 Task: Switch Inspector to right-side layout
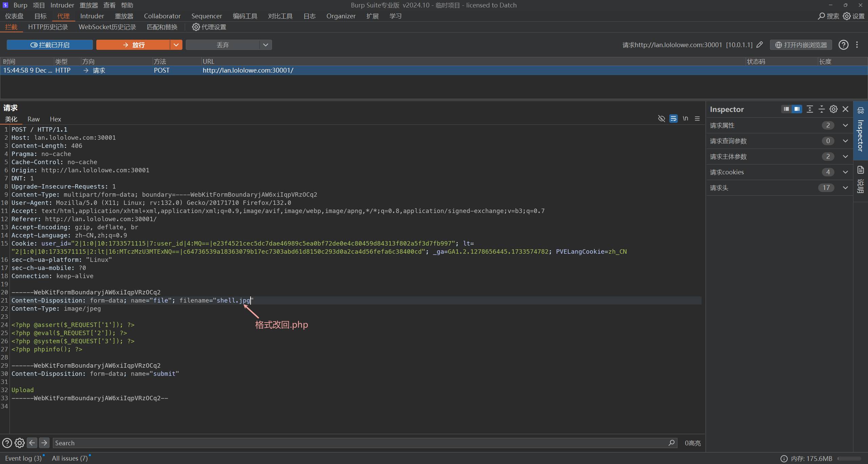pyautogui.click(x=797, y=109)
